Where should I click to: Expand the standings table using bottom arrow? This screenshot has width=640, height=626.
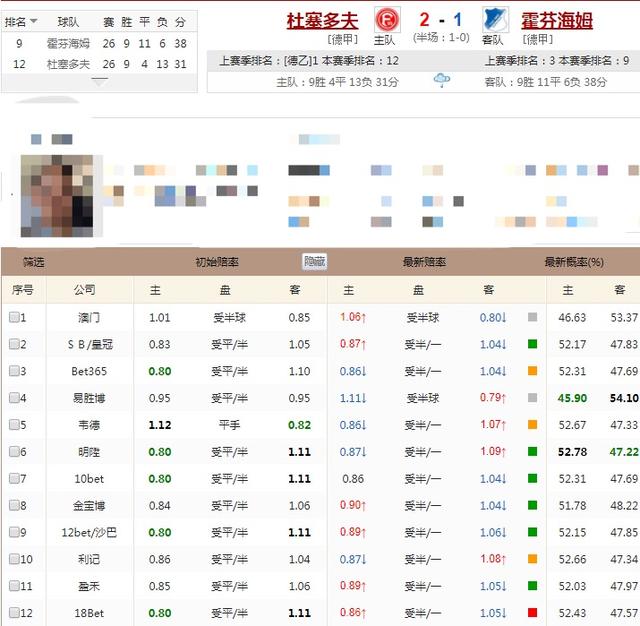99,82
